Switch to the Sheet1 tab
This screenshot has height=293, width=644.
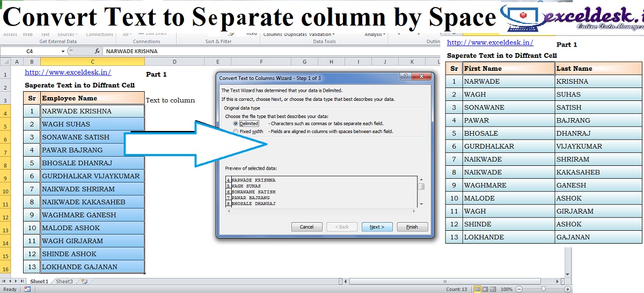(x=39, y=281)
